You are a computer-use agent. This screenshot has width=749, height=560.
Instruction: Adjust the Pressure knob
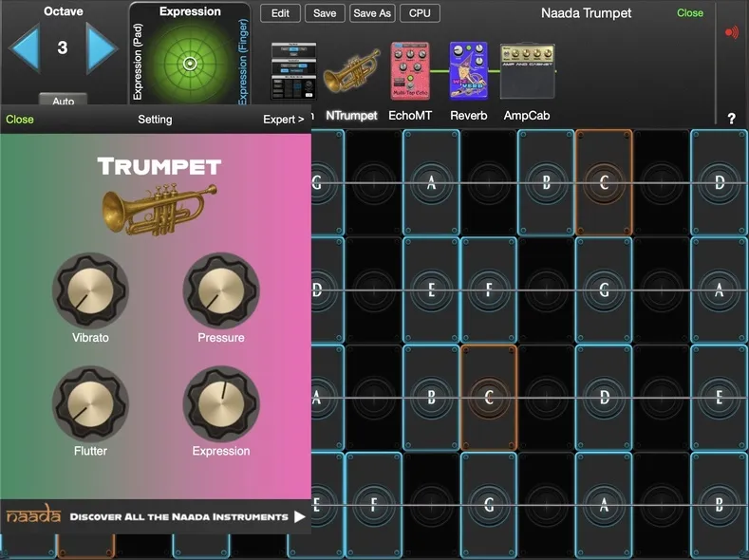(x=221, y=290)
